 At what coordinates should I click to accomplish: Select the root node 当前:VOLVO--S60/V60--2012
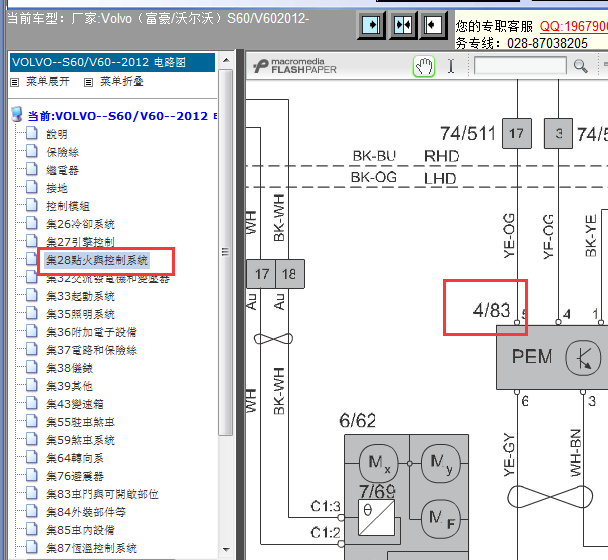point(122,116)
